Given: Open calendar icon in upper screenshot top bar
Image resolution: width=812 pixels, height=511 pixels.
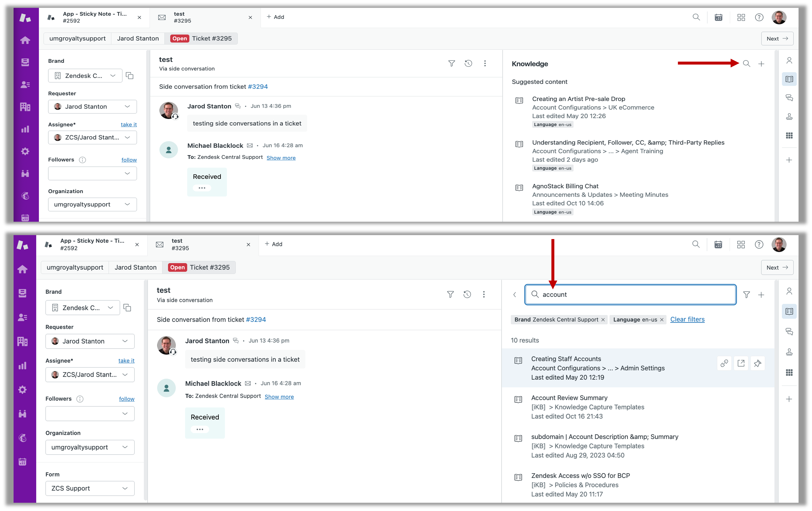Looking at the screenshot, I should coord(718,17).
